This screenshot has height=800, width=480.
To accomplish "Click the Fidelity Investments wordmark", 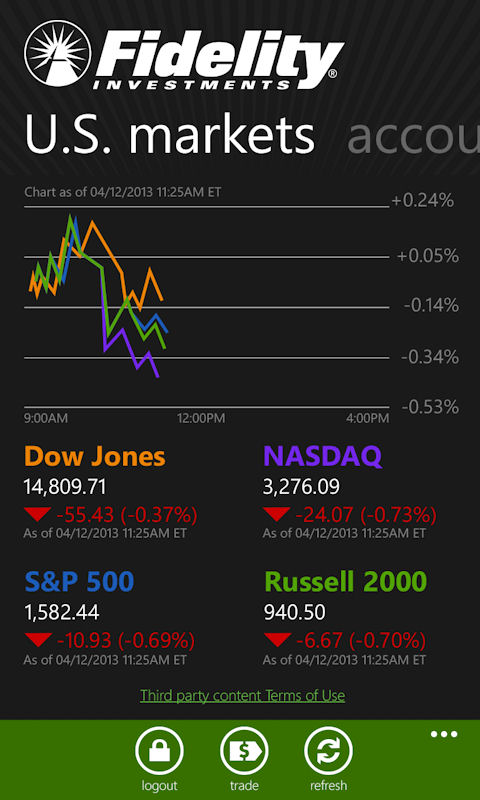I will (x=217, y=59).
